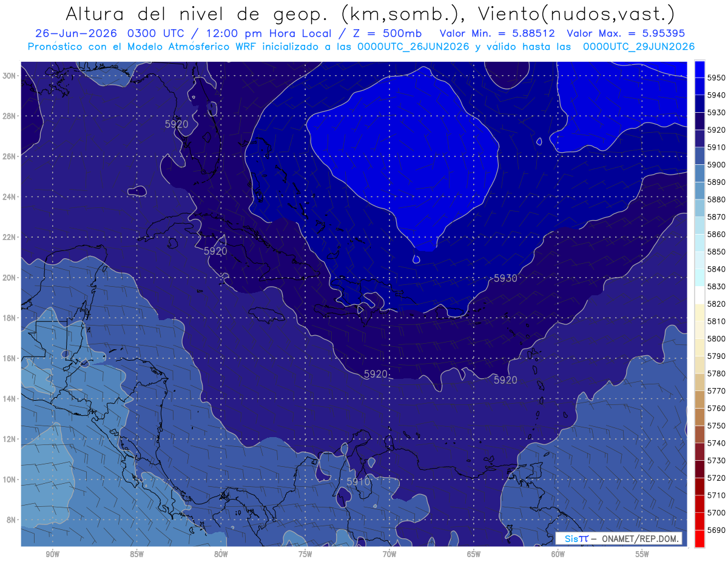Screen dimensions: 728x562
Task: Click the 65W longitude axis label
Action: [x=474, y=554]
